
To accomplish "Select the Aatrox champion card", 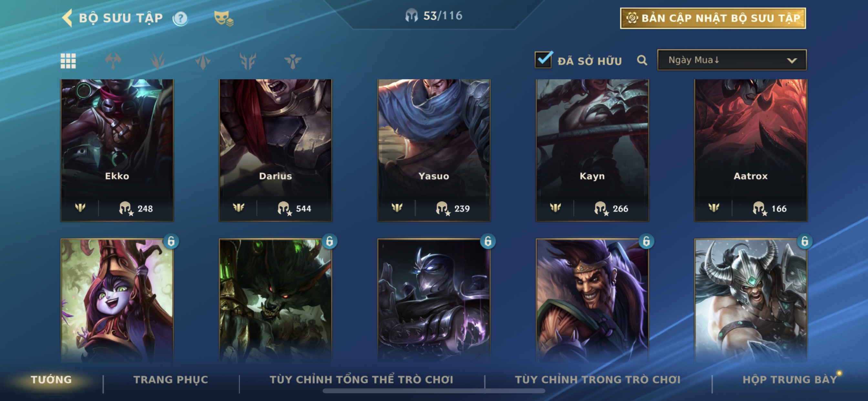I will [x=750, y=150].
